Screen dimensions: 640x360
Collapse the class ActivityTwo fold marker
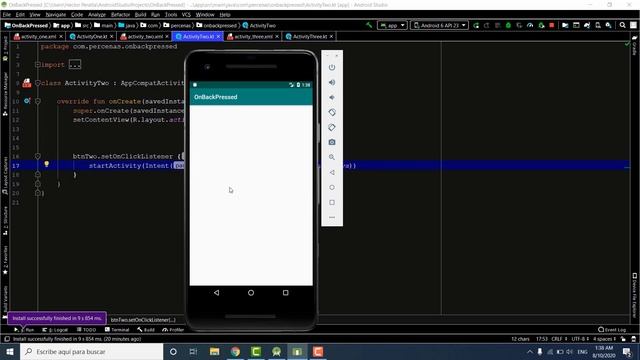click(x=38, y=83)
